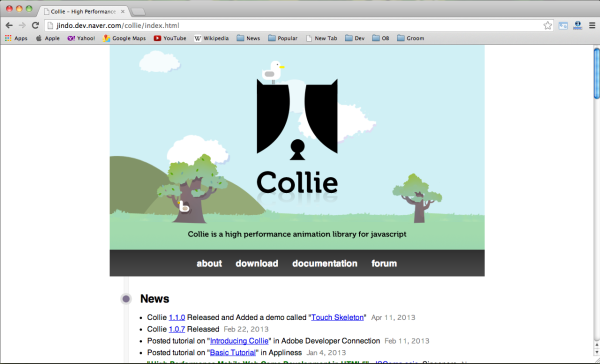
Task: Click the large Collie title text
Action: point(297,182)
